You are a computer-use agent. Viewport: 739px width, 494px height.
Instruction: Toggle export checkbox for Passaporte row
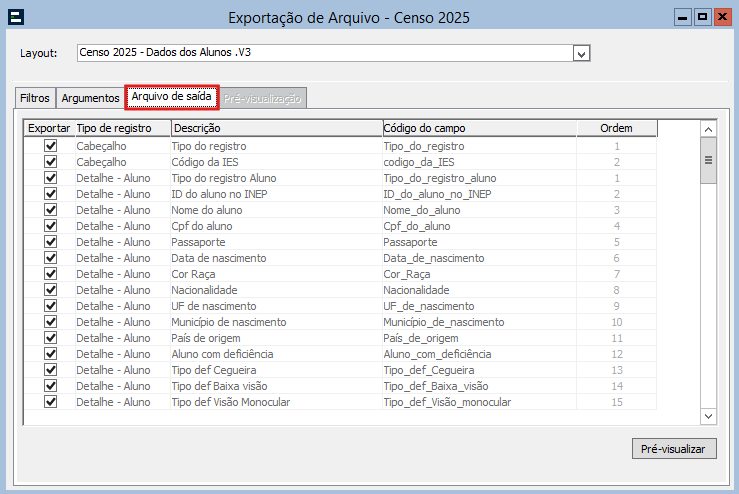pyautogui.click(x=50, y=242)
